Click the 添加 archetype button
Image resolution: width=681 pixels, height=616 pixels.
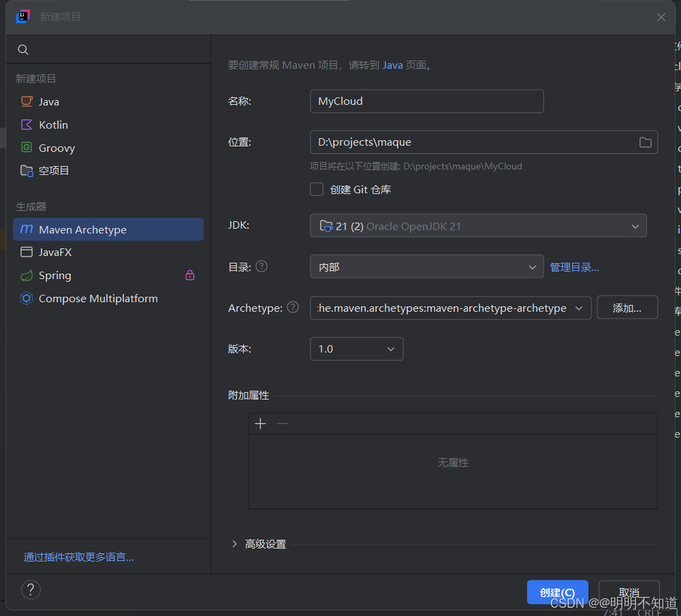pyautogui.click(x=627, y=308)
